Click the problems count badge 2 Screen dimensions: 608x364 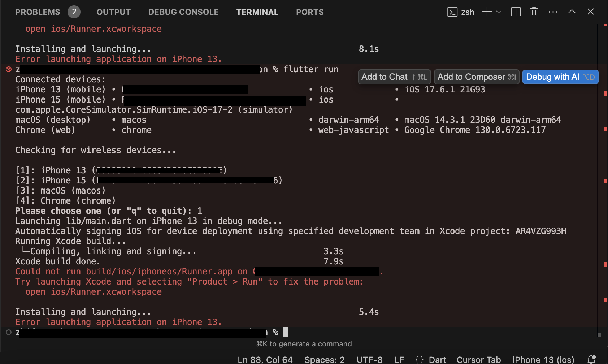[74, 12]
